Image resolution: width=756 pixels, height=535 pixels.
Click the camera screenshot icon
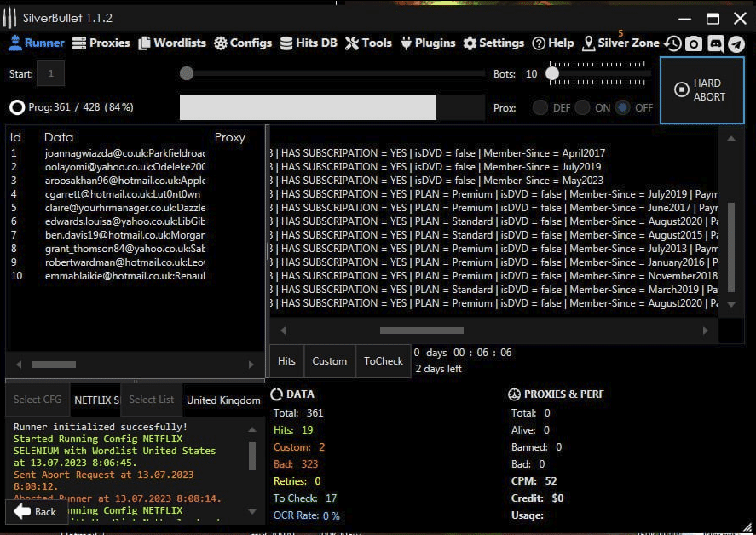point(694,44)
